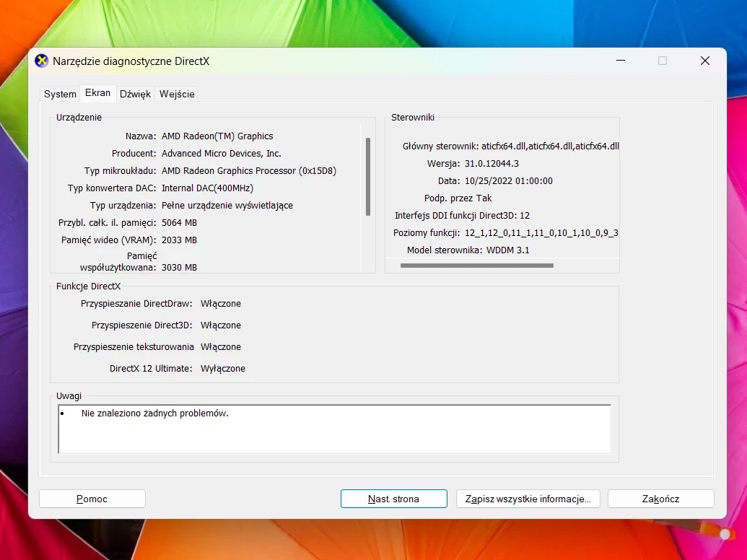Click the Przyspieszanie DirectDraw status Włączone
Image resolution: width=747 pixels, height=560 pixels.
coord(221,303)
